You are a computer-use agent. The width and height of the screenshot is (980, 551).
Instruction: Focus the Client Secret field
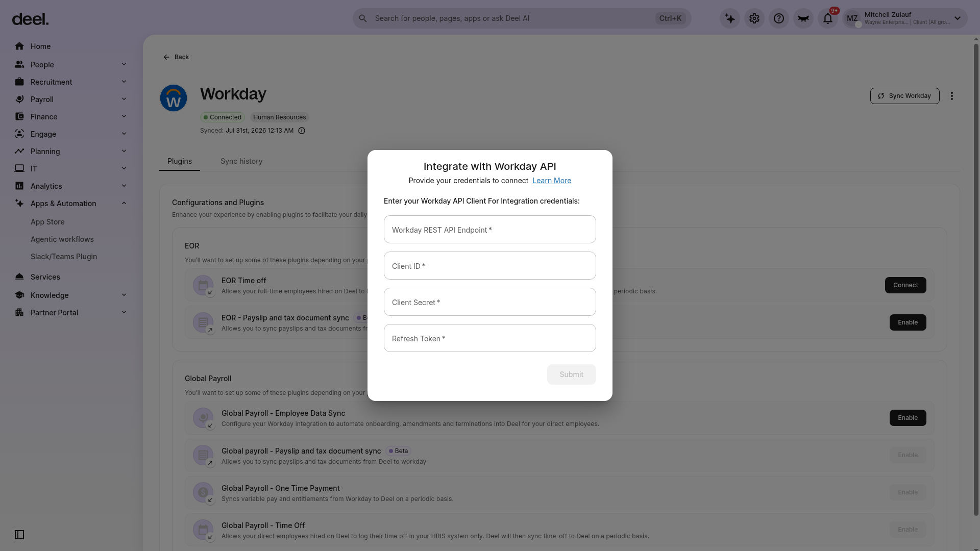(490, 302)
